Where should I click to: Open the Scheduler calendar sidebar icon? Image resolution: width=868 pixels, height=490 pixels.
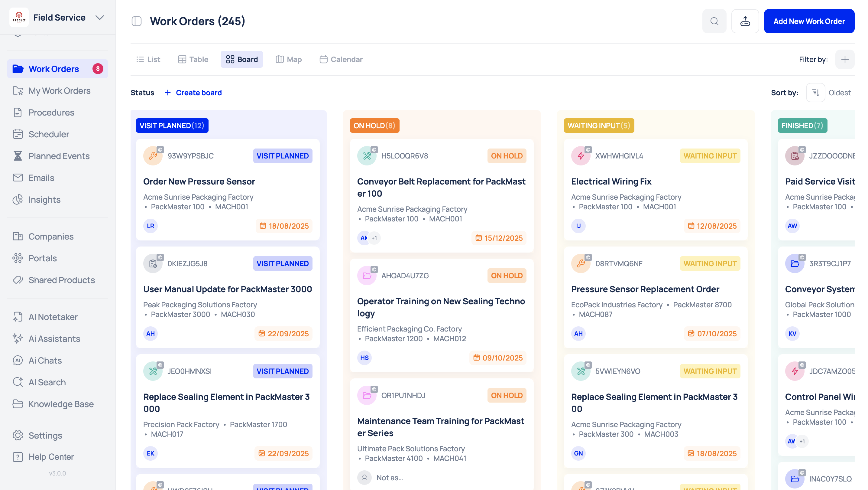tap(18, 134)
